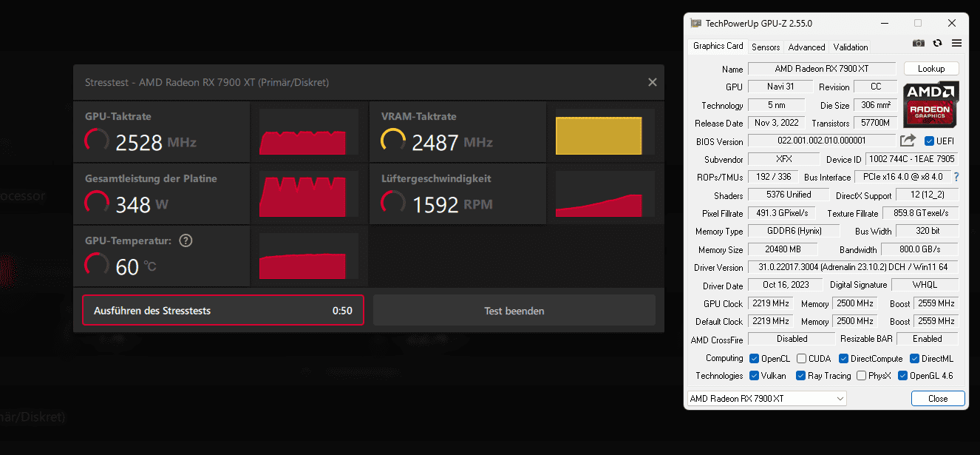Click the GPU-Temperatur gauge icon
The width and height of the screenshot is (980, 455).
[97, 266]
